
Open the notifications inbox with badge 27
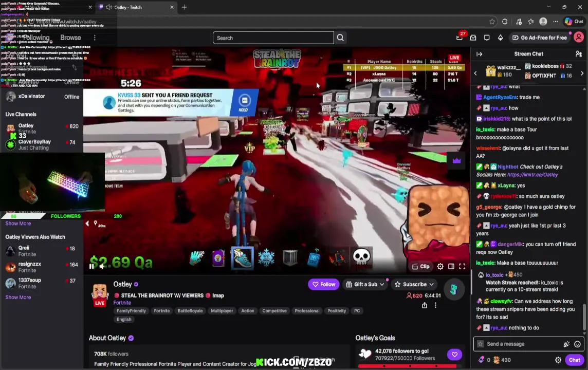point(460,37)
